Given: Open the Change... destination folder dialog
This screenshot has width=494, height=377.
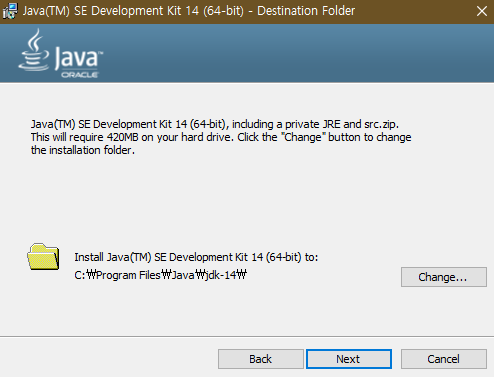Looking at the screenshot, I should [x=444, y=277].
